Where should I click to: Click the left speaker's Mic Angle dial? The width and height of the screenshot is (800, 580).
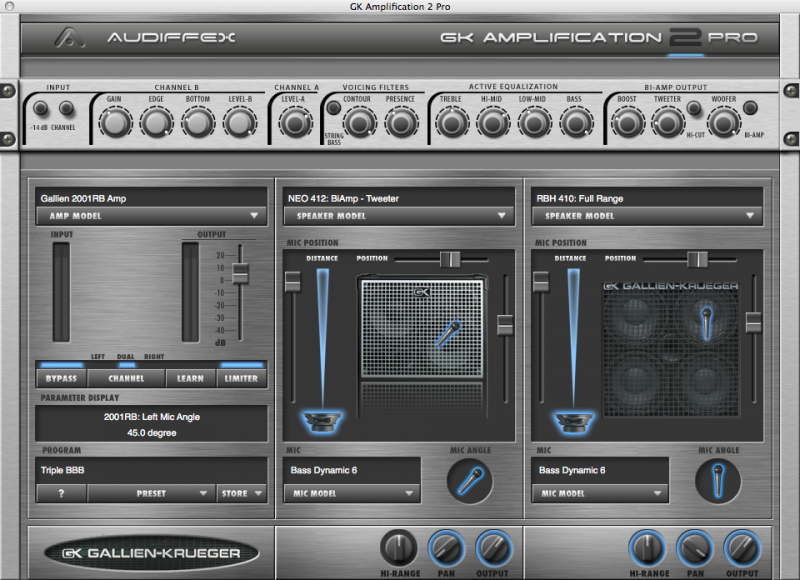click(470, 481)
